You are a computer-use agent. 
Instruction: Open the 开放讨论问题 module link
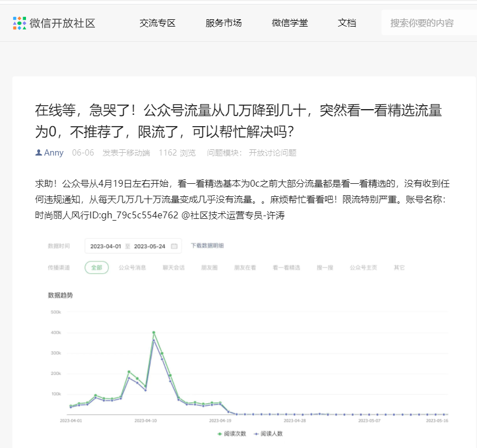tap(272, 153)
